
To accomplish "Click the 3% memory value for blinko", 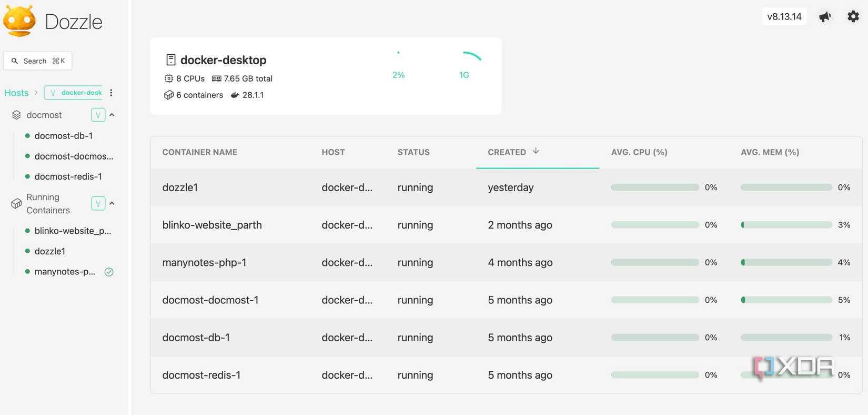I will [844, 225].
